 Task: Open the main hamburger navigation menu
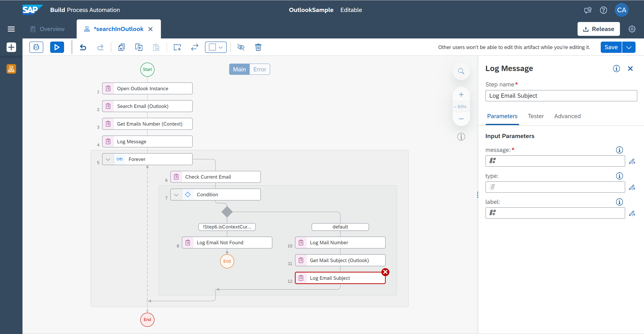(11, 29)
